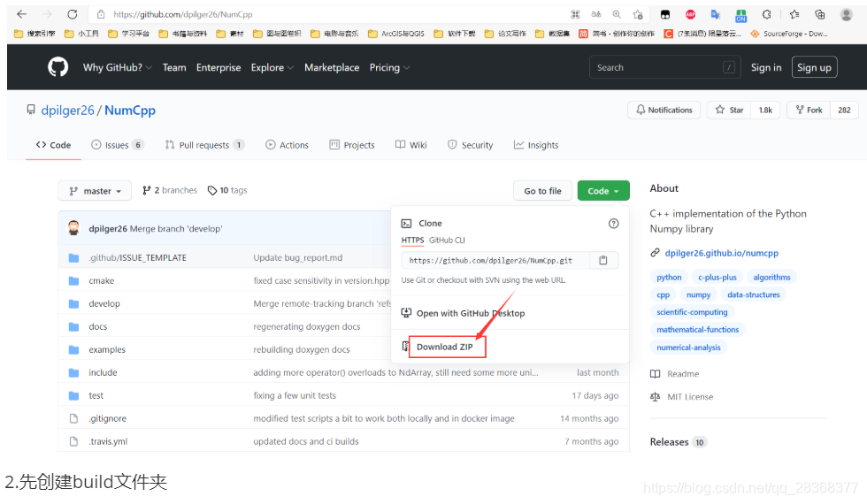The image size is (867, 504).
Task: Click the translate extension icon
Action: coord(716,14)
